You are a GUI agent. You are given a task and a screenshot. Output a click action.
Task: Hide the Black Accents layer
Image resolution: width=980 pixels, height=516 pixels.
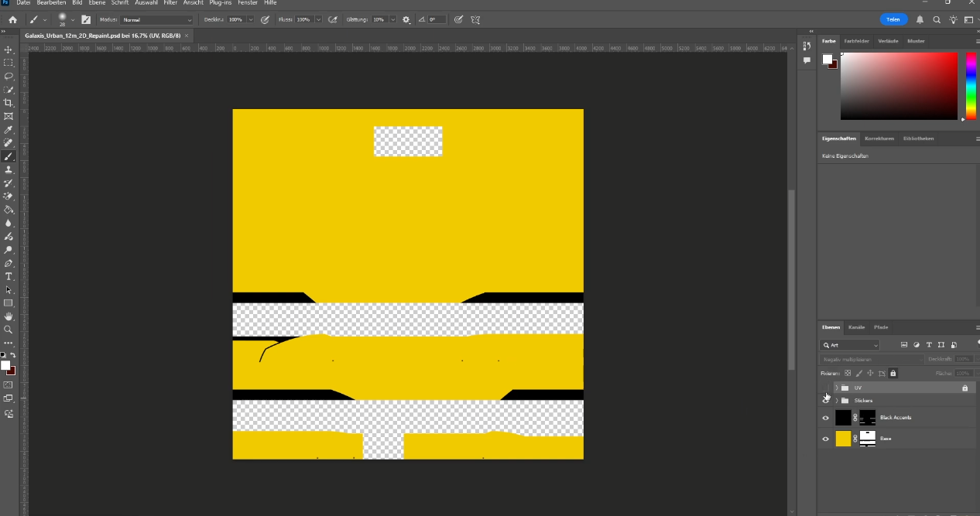click(x=825, y=418)
